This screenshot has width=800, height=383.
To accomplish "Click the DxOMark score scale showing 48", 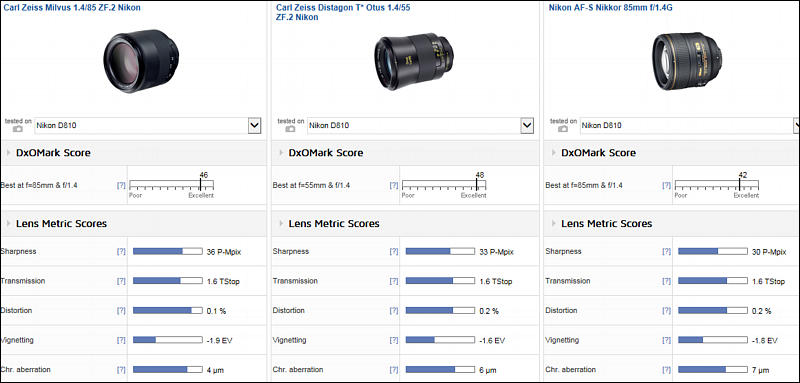I will click(444, 185).
